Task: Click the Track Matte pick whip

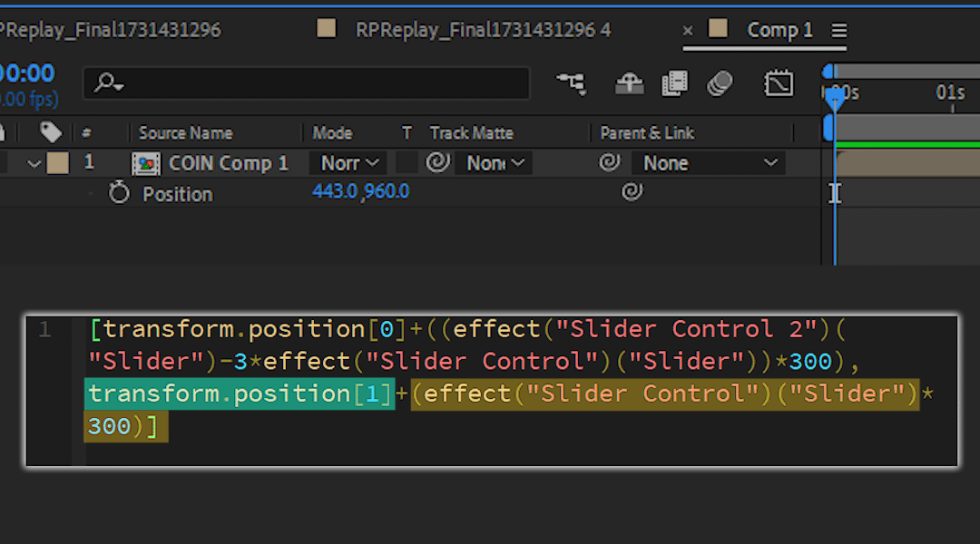Action: tap(438, 163)
